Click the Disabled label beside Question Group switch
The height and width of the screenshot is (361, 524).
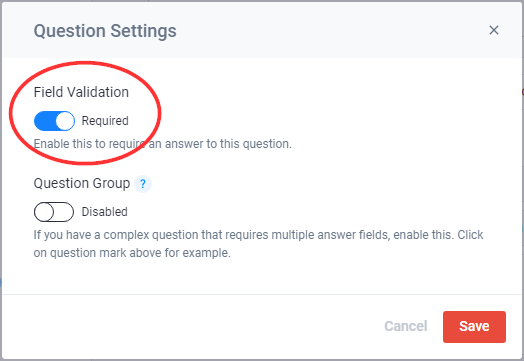pyautogui.click(x=105, y=212)
